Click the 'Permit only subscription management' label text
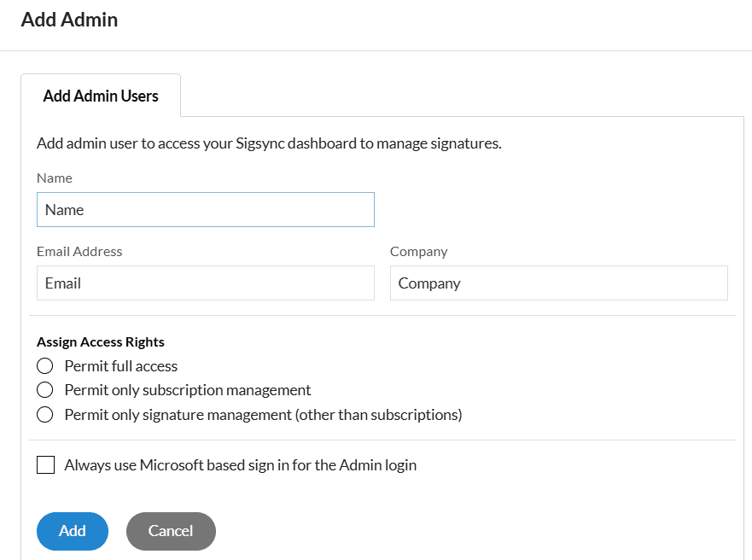Viewport: 752px width, 560px height. point(188,390)
